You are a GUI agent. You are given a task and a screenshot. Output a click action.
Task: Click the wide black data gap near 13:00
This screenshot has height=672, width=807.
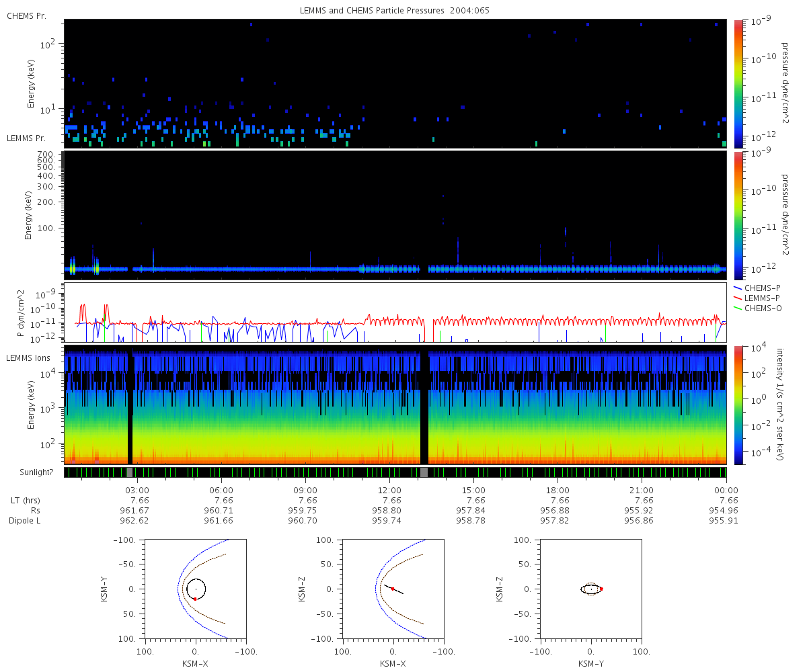(x=425, y=405)
